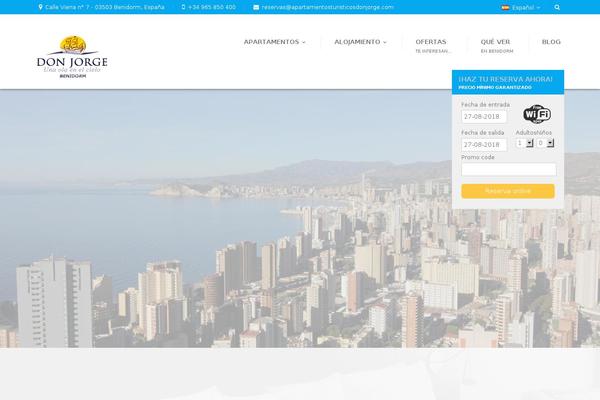This screenshot has height=400, width=600.
Task: Expand the Apartamentos menu
Action: coord(274,42)
